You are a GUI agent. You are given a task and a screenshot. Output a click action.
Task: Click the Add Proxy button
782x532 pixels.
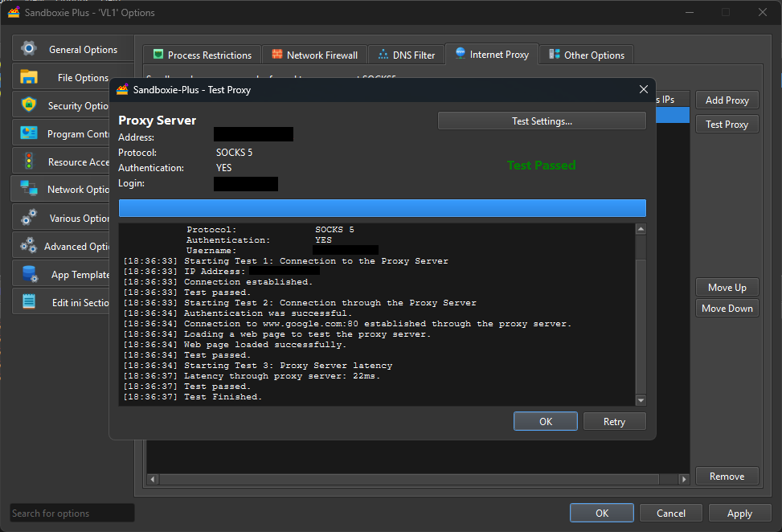(727, 100)
